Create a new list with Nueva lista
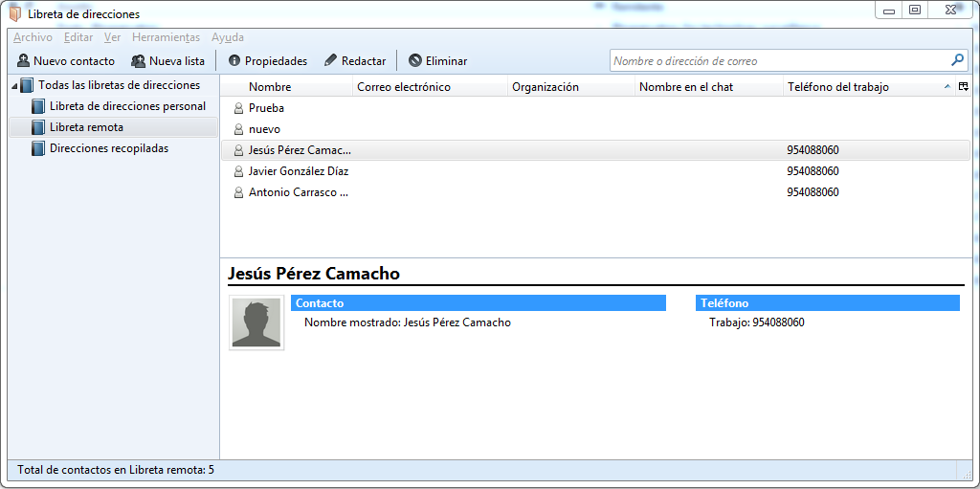This screenshot has width=980, height=489. (x=167, y=61)
